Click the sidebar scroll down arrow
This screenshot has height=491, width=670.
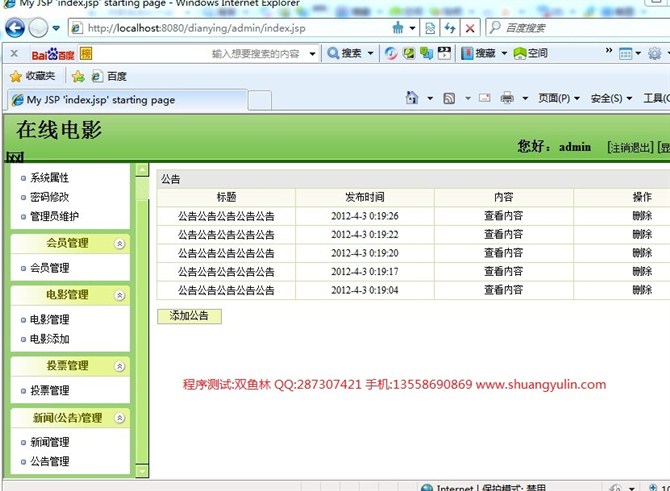point(142,470)
